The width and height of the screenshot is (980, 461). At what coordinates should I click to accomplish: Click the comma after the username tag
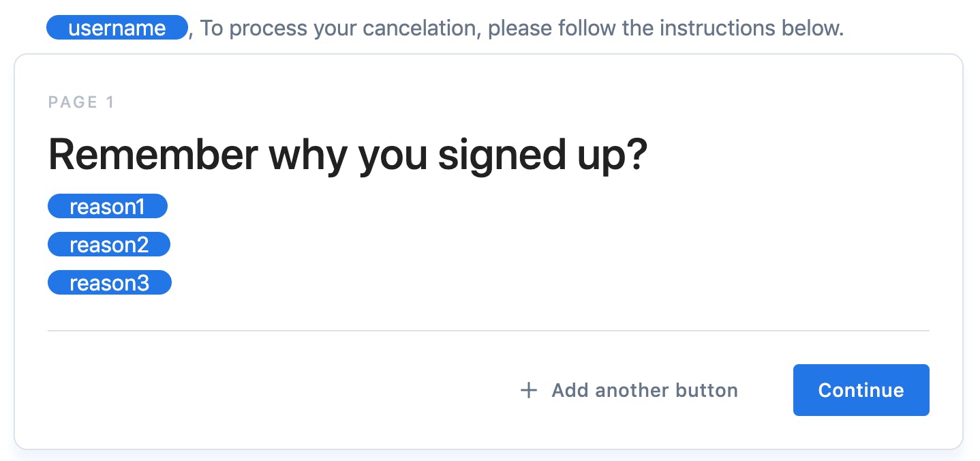tap(191, 32)
